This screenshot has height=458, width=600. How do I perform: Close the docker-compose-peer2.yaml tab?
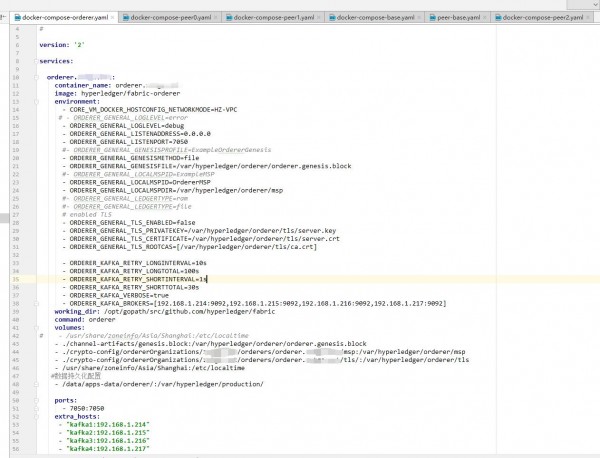click(587, 18)
